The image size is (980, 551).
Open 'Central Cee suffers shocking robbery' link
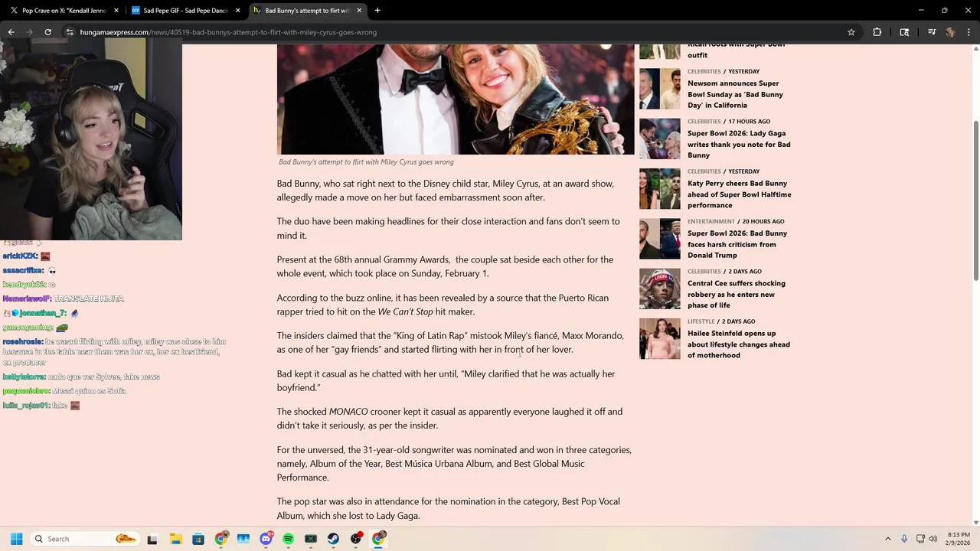(736, 294)
